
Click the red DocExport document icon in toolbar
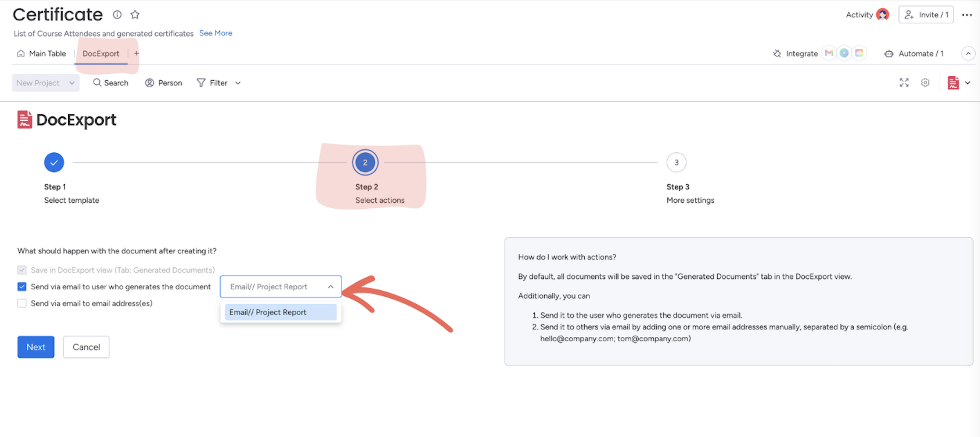pyautogui.click(x=953, y=82)
